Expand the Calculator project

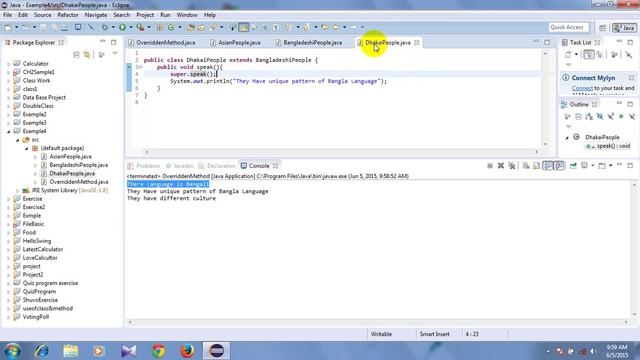[x=9, y=64]
